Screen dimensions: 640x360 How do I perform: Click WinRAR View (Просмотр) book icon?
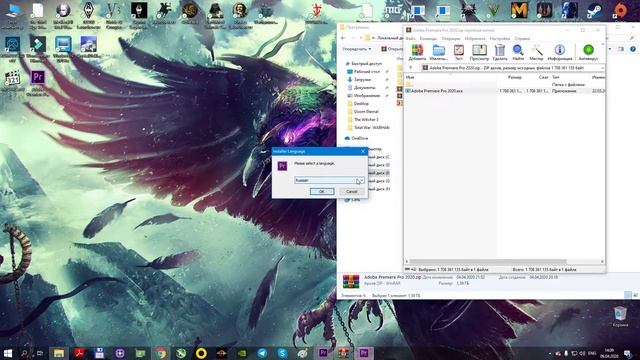click(x=479, y=52)
